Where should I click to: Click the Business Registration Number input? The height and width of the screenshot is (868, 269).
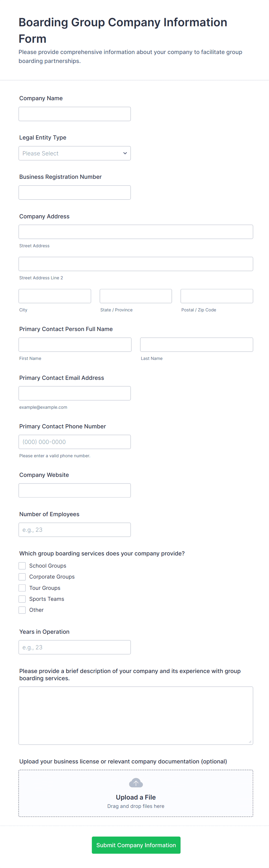click(75, 193)
